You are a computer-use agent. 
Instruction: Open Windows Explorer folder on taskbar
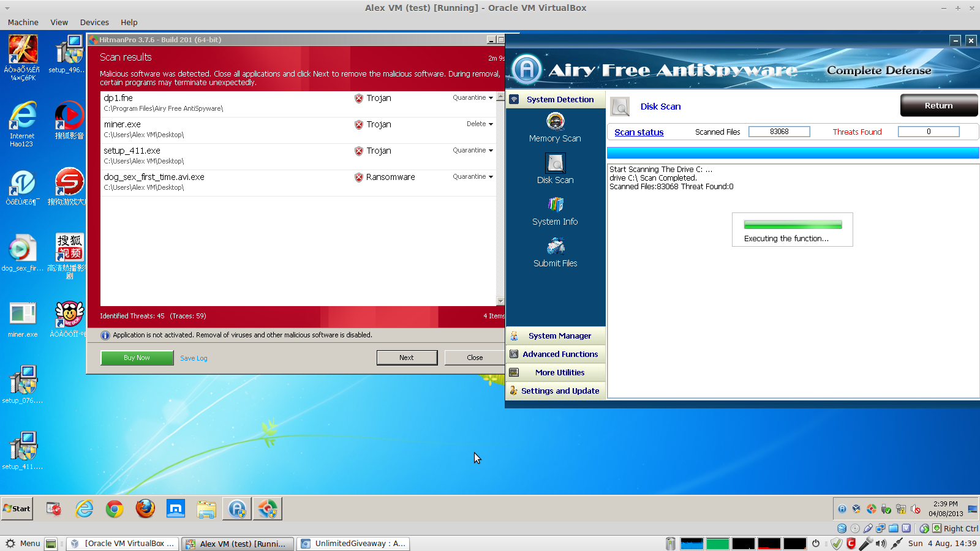pos(206,509)
